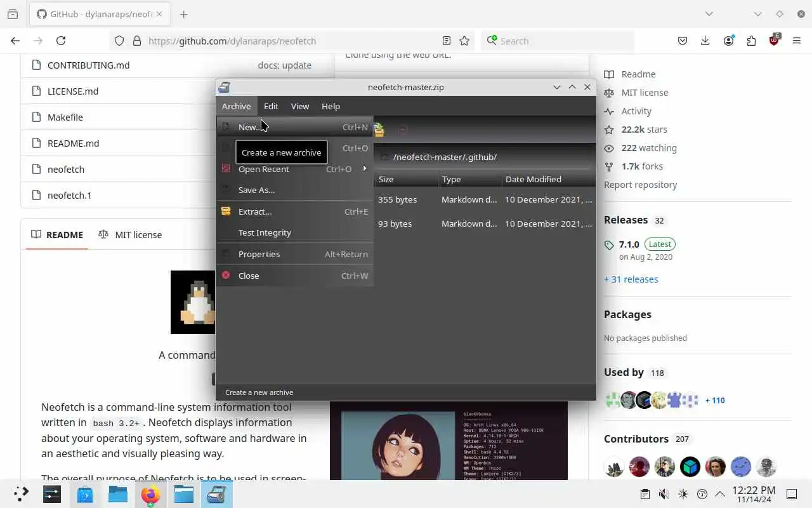
Task: Open the 'docs: update' commit message link
Action: point(284,65)
